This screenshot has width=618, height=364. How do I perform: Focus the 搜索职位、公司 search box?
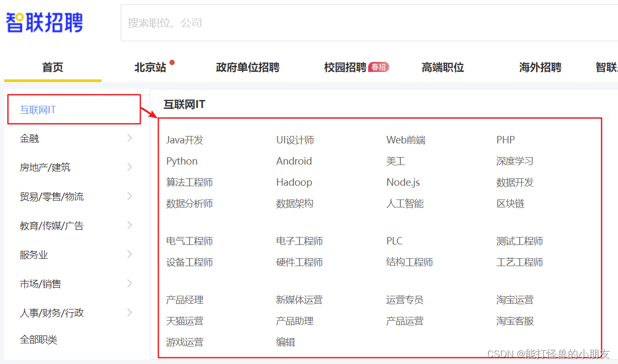coord(369,23)
